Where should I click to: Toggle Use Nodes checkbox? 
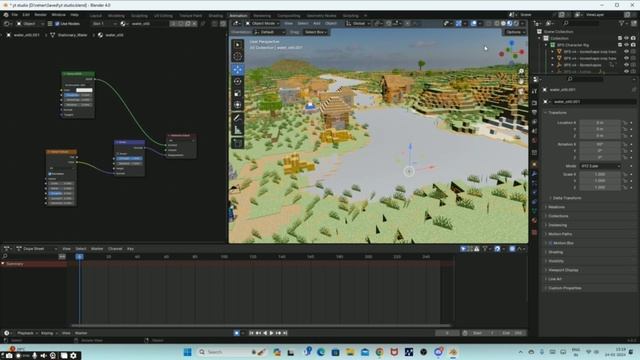(57, 24)
